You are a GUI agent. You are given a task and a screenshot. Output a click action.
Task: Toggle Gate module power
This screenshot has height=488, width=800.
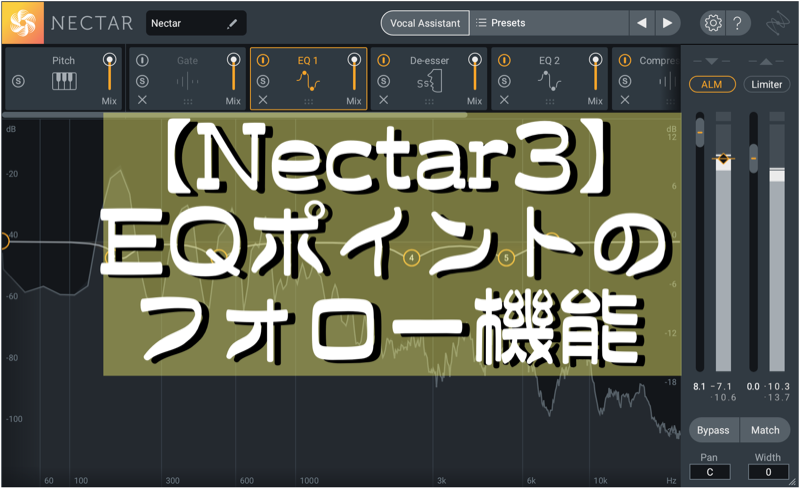tap(142, 60)
